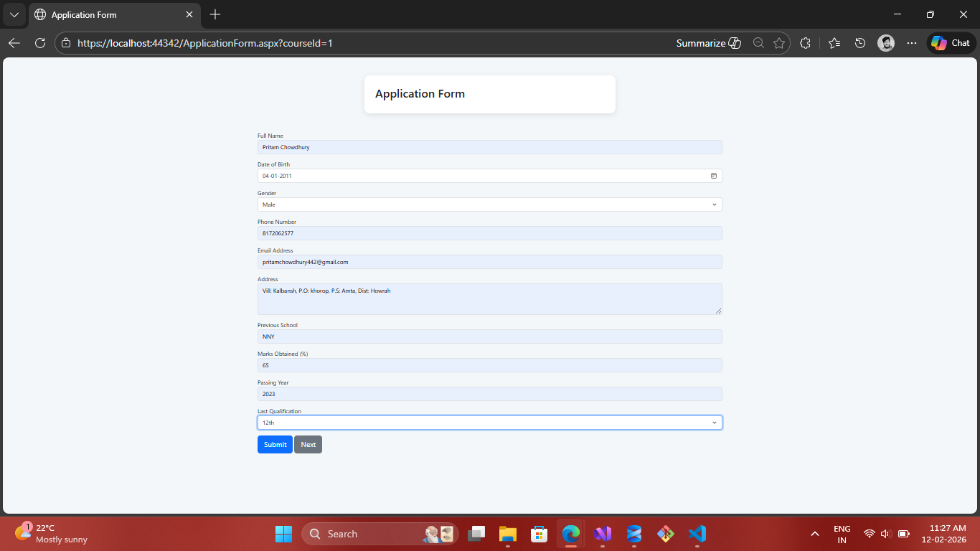The height and width of the screenshot is (551, 980).
Task: Add page to favorites star icon
Action: (779, 43)
